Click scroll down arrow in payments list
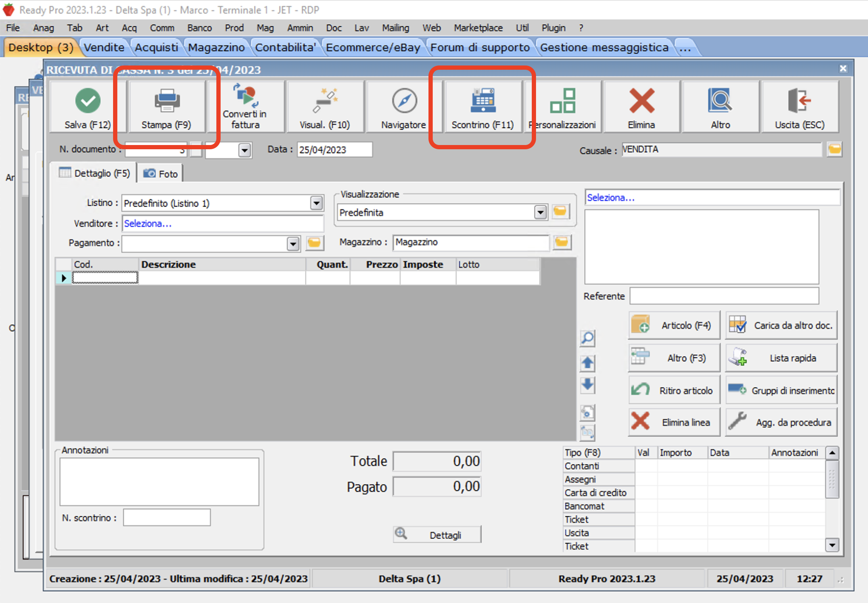868x603 pixels. click(x=832, y=544)
